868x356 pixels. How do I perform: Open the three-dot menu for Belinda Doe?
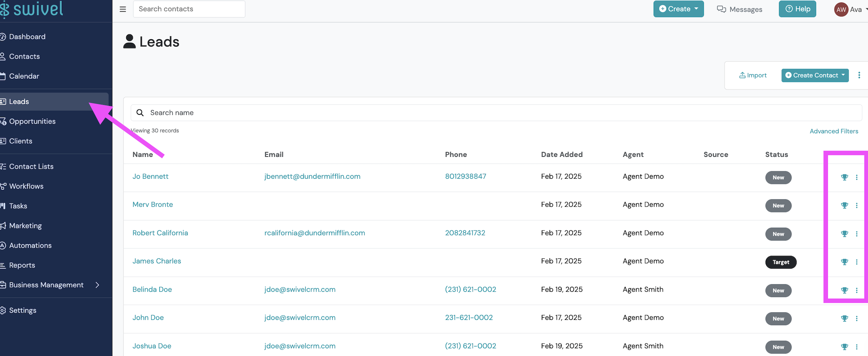click(857, 290)
